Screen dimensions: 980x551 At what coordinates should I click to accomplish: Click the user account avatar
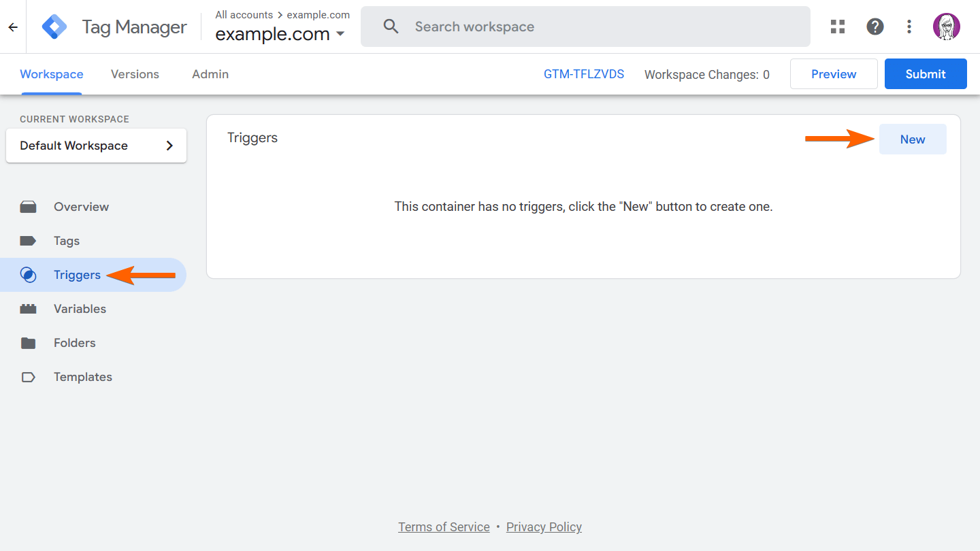(x=947, y=27)
